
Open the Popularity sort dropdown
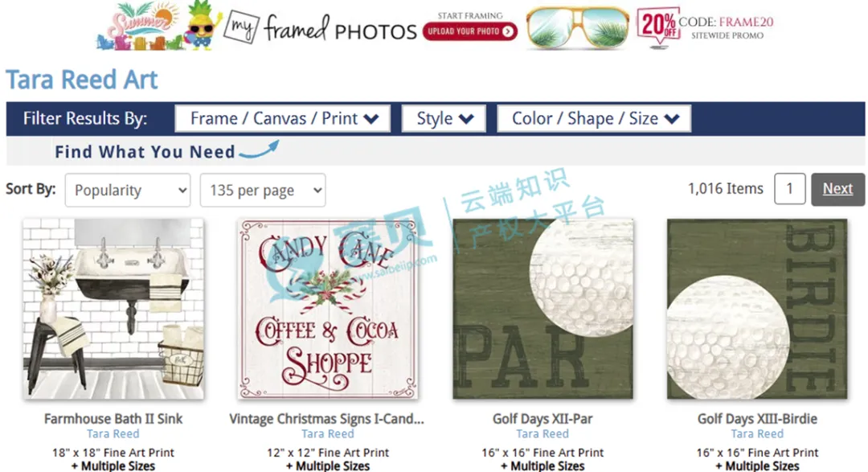[x=128, y=190]
